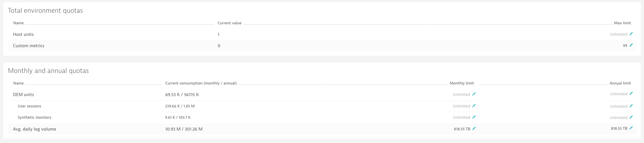Edit DEM units annual limit pencil icon

631,94
